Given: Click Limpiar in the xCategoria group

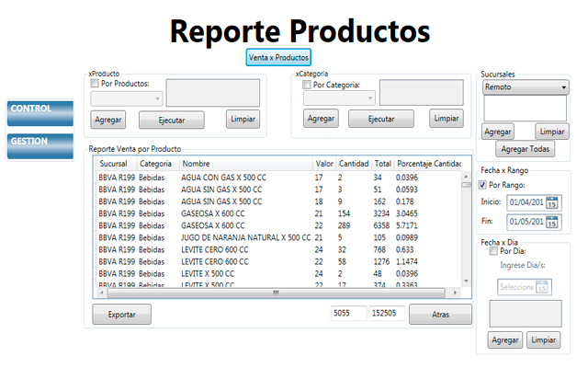Looking at the screenshot, I should coord(447,119).
